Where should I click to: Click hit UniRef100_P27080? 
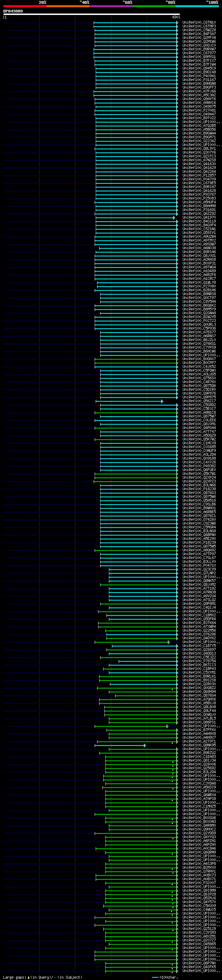199,286
